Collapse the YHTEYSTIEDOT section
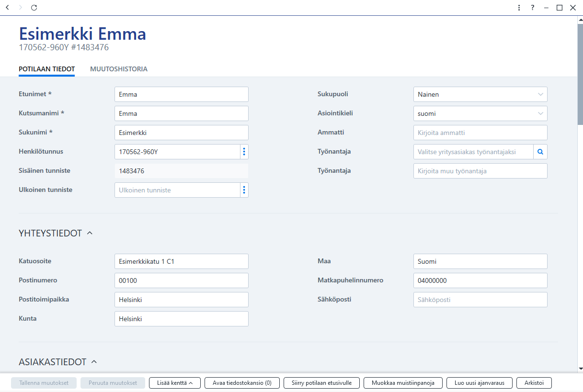 (90, 233)
